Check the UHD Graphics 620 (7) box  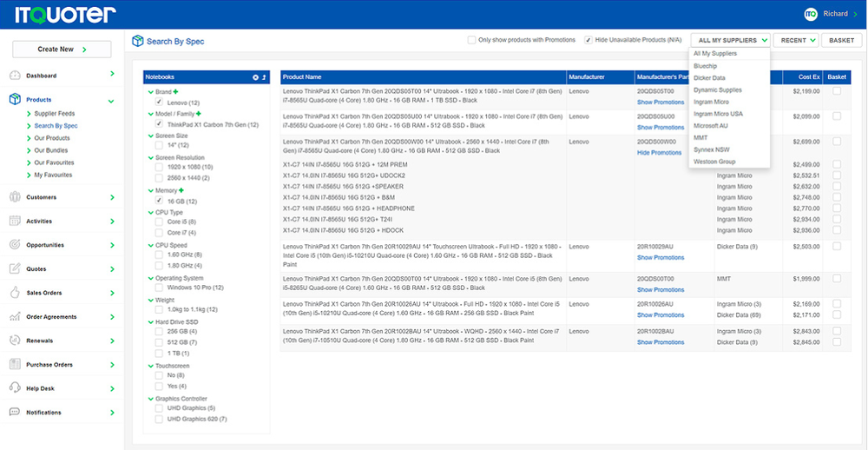click(x=159, y=419)
